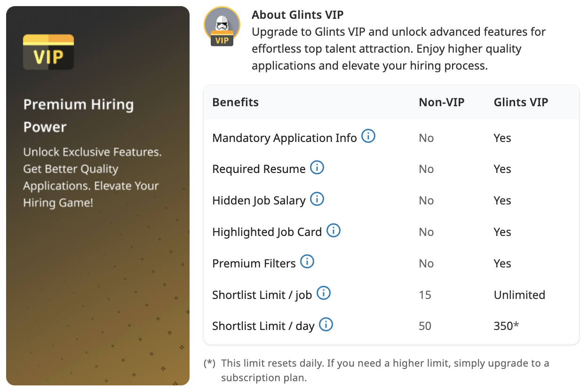
Task: Click the 350* daily limit value
Action: [x=506, y=326]
